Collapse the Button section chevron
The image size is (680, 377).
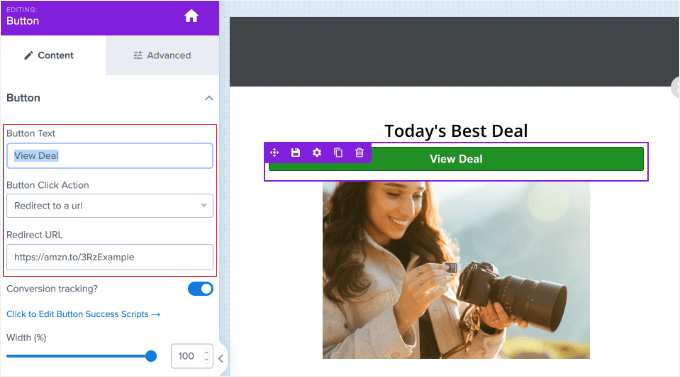coord(209,98)
